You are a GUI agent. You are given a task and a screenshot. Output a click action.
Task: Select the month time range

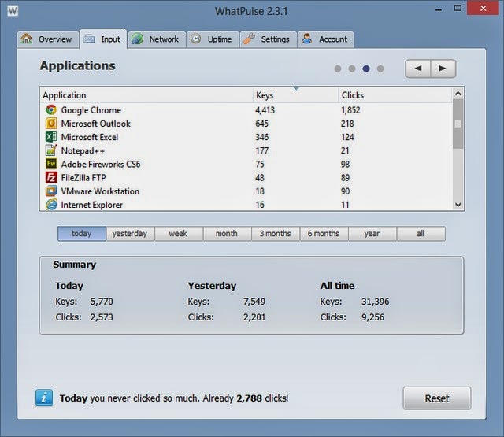click(x=227, y=234)
